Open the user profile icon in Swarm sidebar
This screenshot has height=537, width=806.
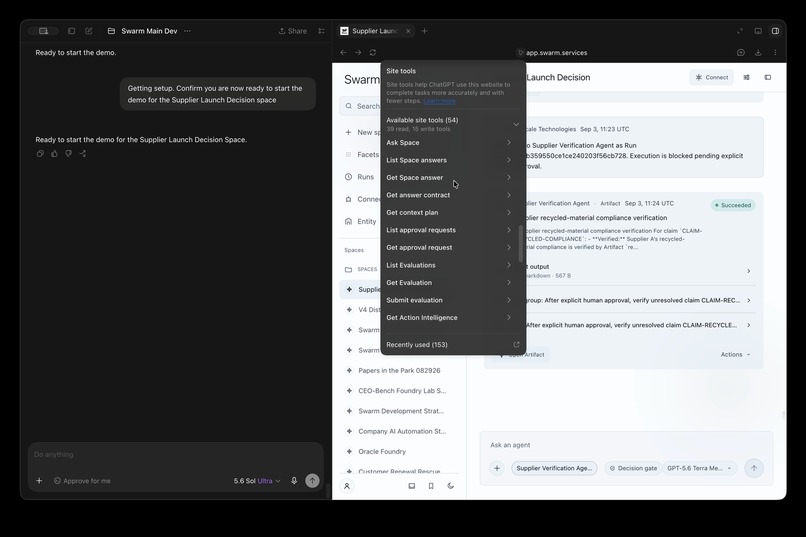click(x=347, y=486)
